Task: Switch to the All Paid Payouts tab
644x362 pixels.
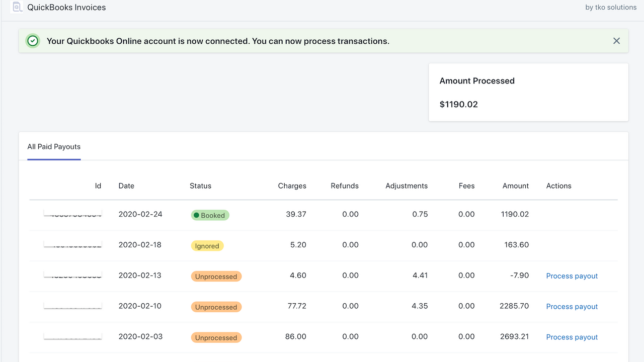Action: (54, 146)
